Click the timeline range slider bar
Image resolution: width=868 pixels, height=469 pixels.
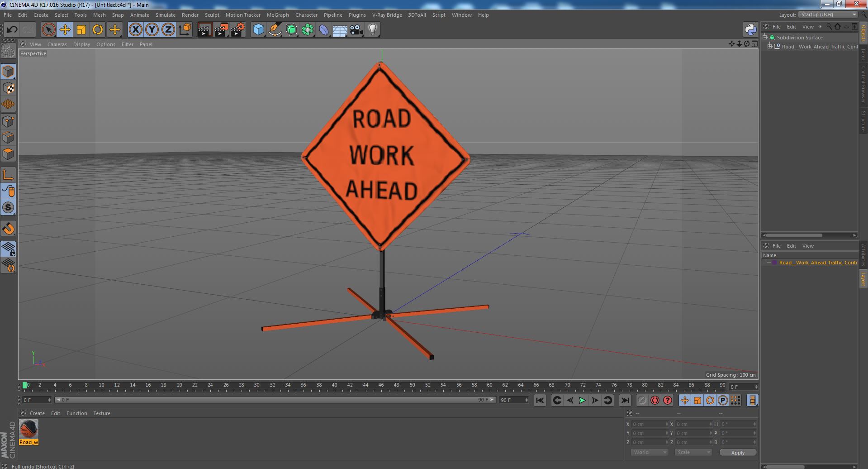275,400
